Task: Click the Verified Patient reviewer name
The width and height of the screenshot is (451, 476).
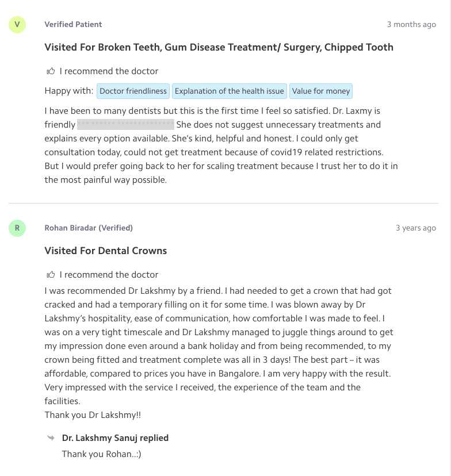Action: [73, 24]
